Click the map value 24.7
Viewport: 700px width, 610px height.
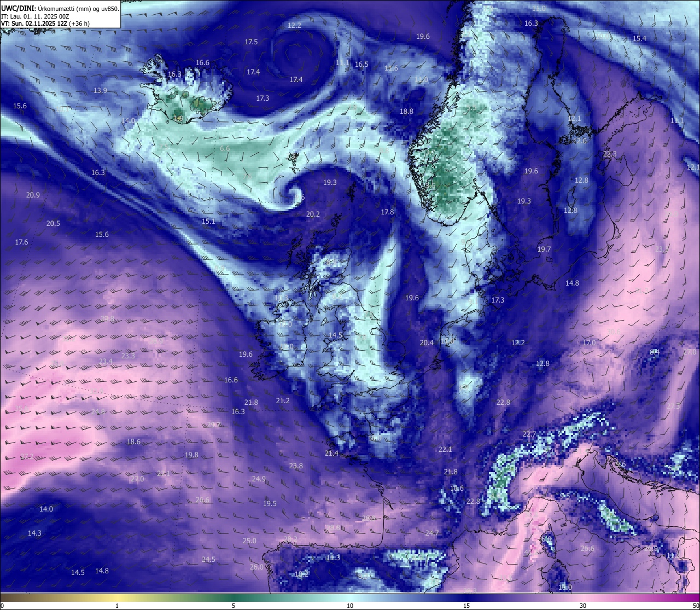click(432, 533)
